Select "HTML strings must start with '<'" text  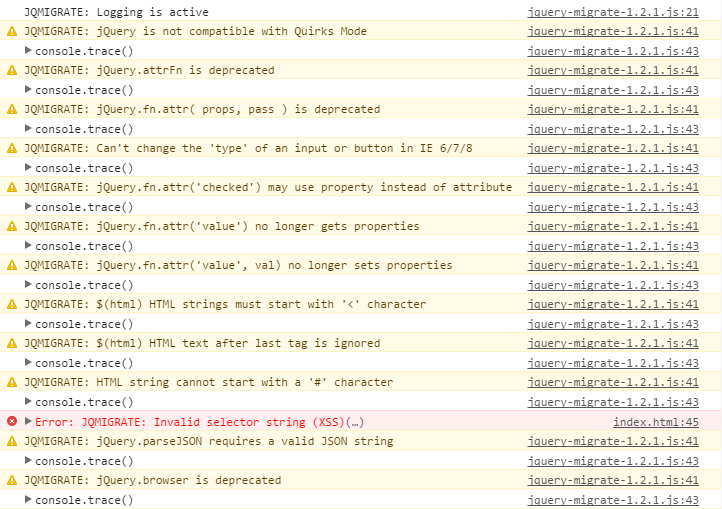pyautogui.click(x=255, y=304)
